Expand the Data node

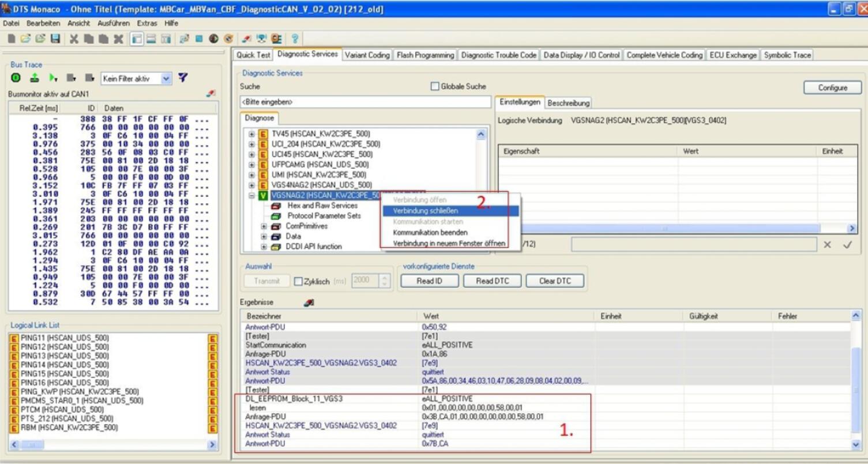click(264, 237)
